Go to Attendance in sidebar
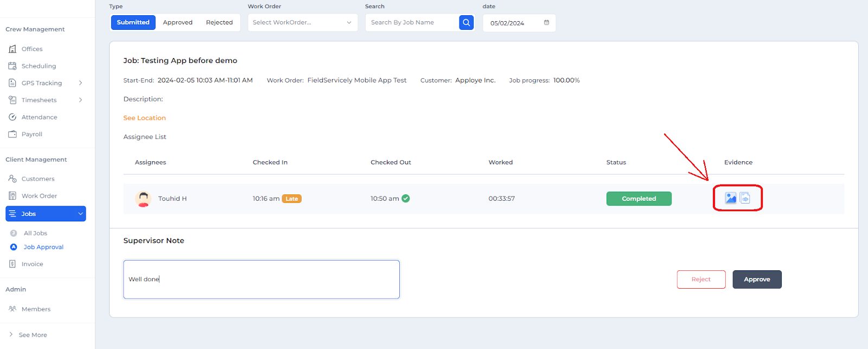Viewport: 868px width, 349px height. tap(39, 117)
